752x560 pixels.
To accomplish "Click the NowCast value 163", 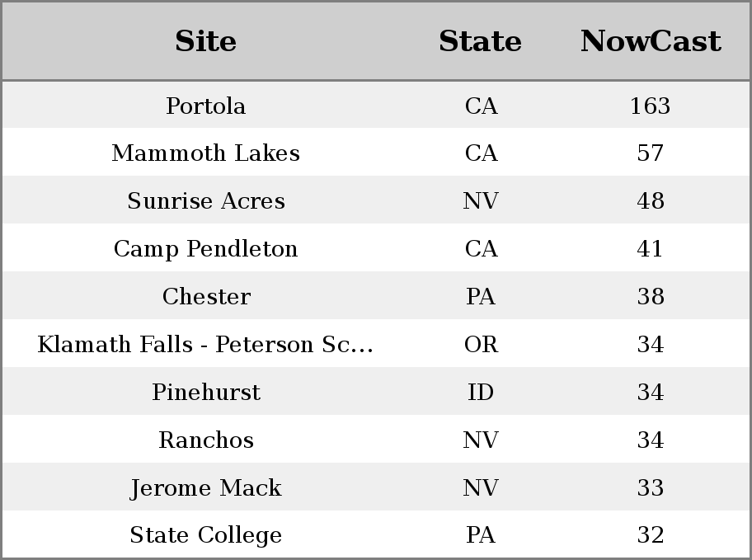I will [651, 106].
